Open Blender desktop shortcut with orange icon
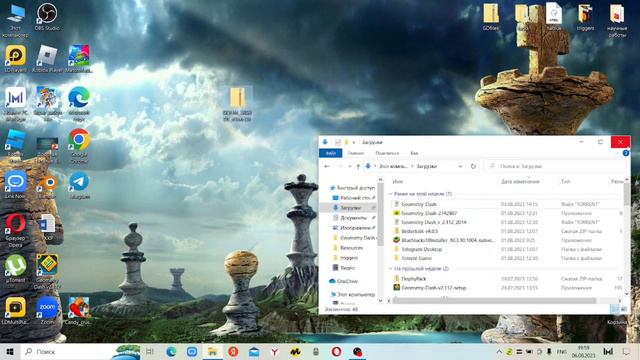 pyautogui.click(x=47, y=186)
